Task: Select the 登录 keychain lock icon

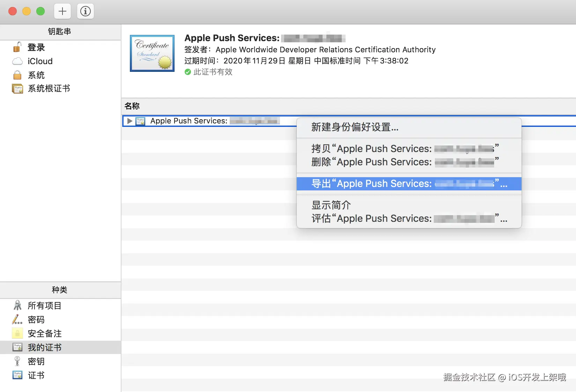Action: [x=17, y=47]
